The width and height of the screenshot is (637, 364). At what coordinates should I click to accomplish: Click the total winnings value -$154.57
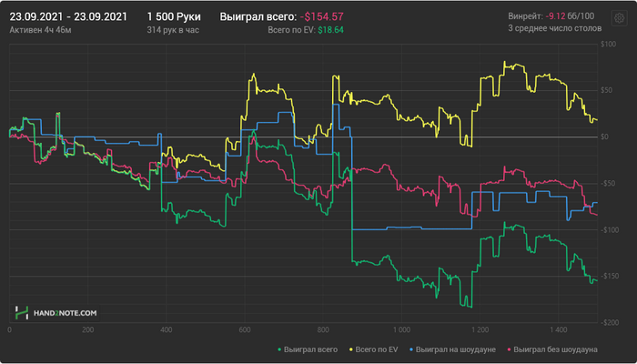click(x=322, y=16)
